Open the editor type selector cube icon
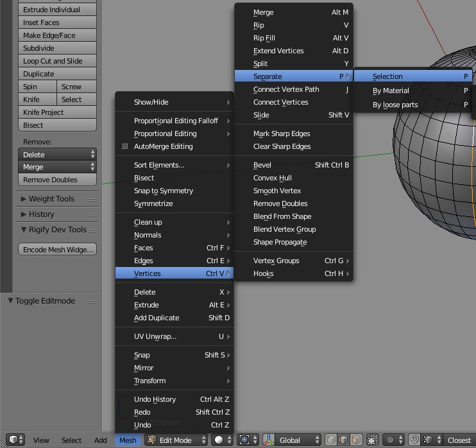This screenshot has height=448, width=476. point(15,440)
